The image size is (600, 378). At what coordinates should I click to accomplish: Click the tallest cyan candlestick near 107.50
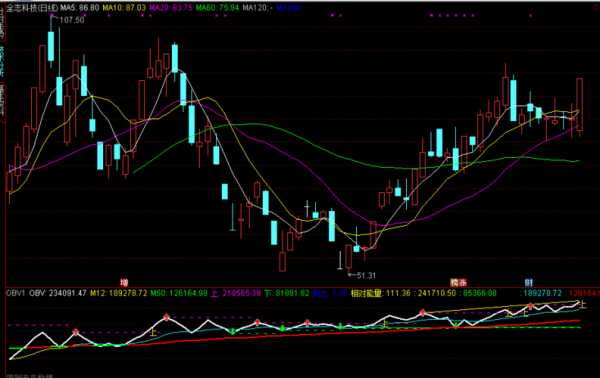51,46
